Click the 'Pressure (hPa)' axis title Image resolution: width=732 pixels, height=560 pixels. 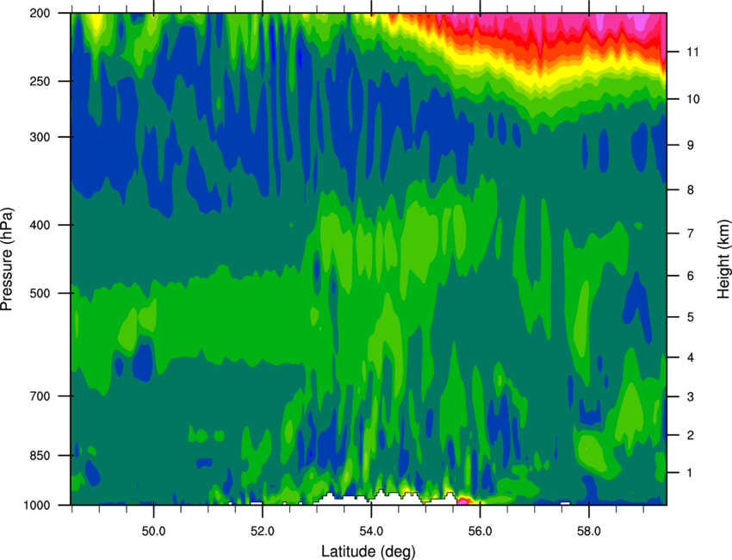(x=7, y=258)
